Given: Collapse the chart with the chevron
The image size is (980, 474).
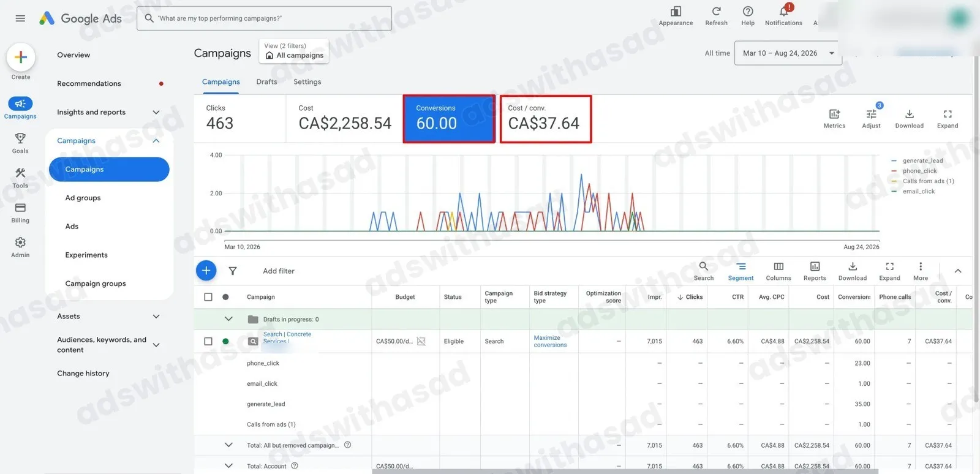Looking at the screenshot, I should (x=958, y=271).
